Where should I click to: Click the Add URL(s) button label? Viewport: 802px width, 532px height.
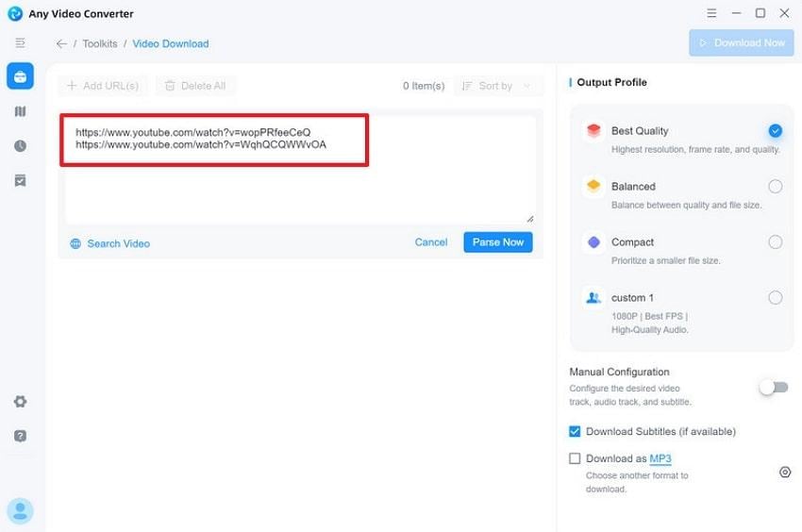pyautogui.click(x=110, y=86)
